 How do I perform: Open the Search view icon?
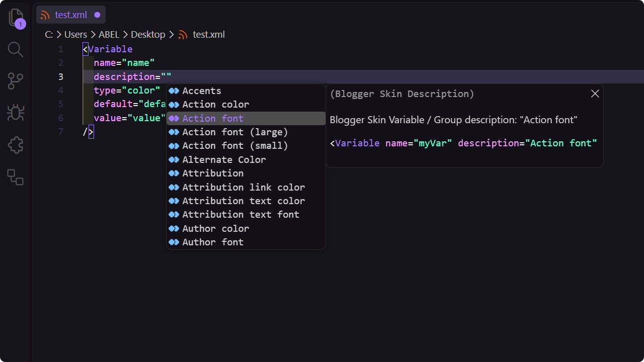click(16, 49)
